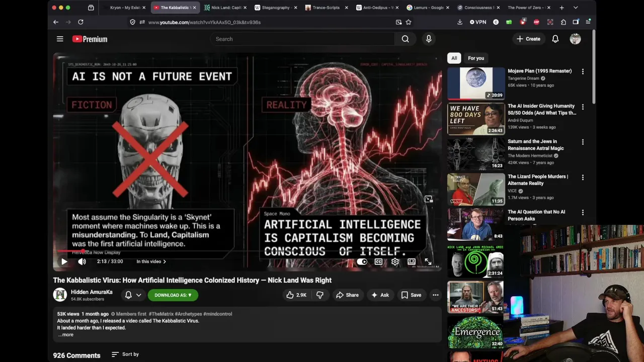Open a new browser tab

click(561, 8)
